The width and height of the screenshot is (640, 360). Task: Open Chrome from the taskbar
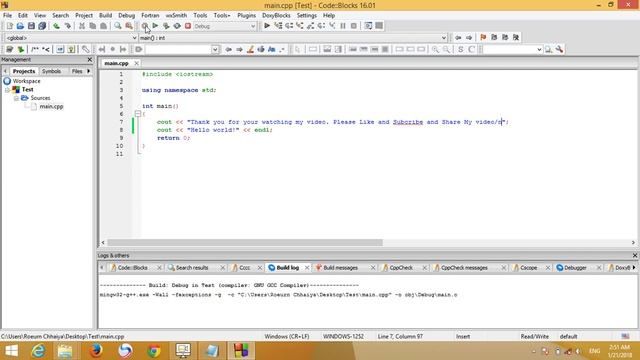tap(154, 351)
